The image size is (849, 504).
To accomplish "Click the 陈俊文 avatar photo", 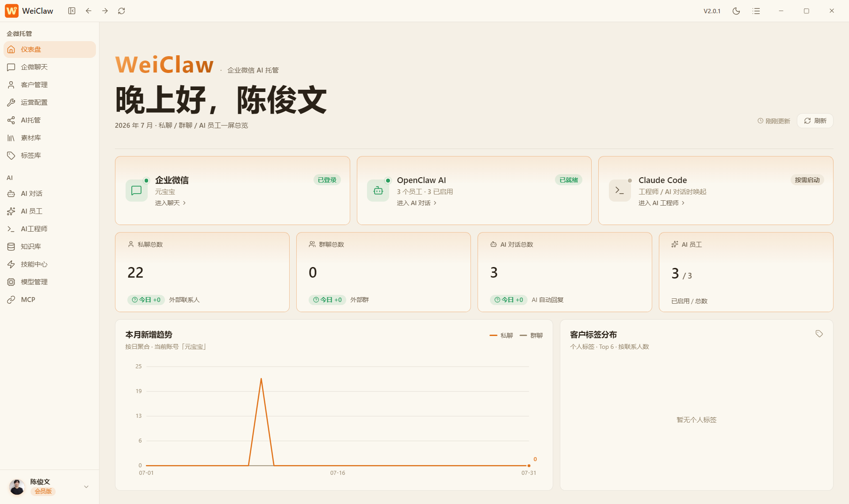I will coord(17,486).
